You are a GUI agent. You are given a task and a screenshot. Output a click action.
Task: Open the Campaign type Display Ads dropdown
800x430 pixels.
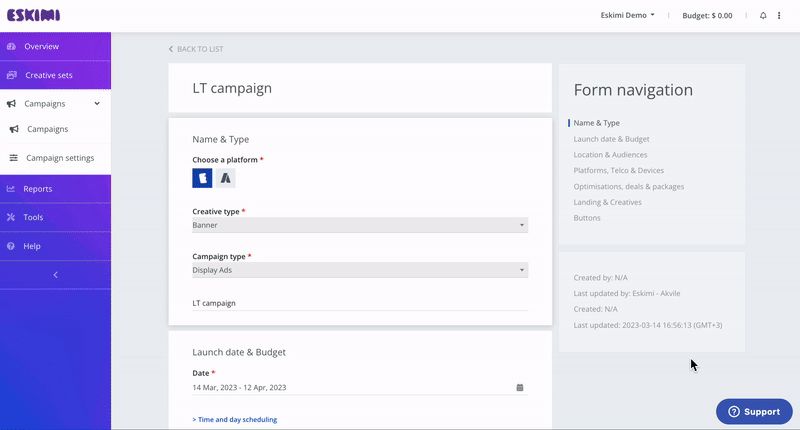click(x=360, y=270)
